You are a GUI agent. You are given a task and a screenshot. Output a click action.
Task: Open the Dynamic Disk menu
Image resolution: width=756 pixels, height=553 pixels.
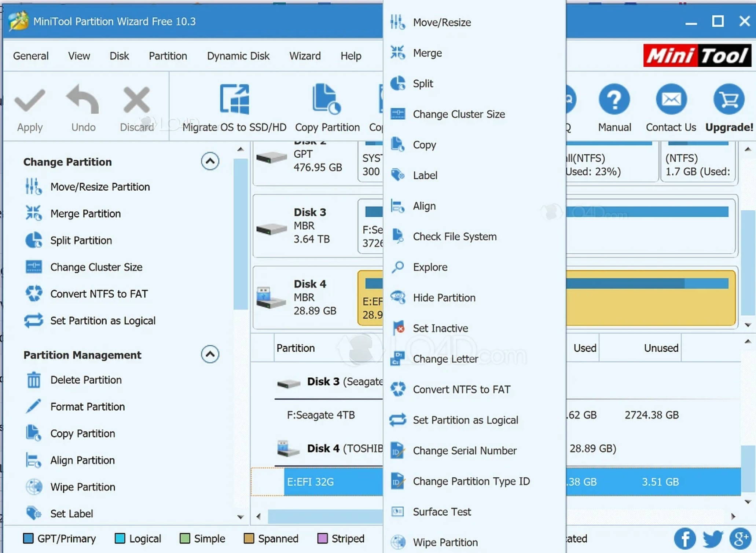(238, 56)
